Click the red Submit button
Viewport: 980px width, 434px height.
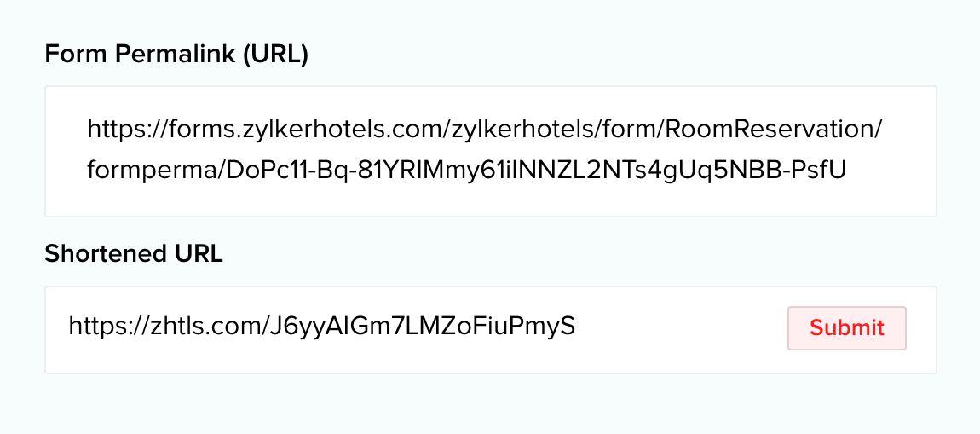[846, 328]
